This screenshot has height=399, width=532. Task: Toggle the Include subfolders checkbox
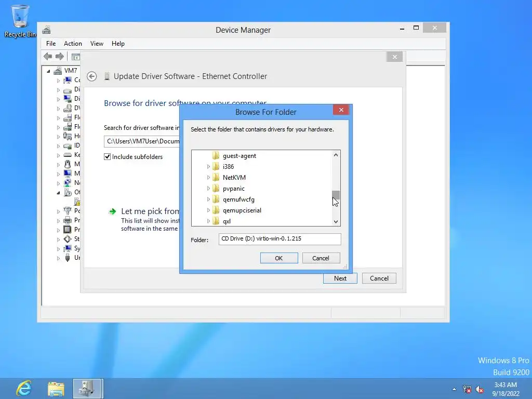(107, 157)
